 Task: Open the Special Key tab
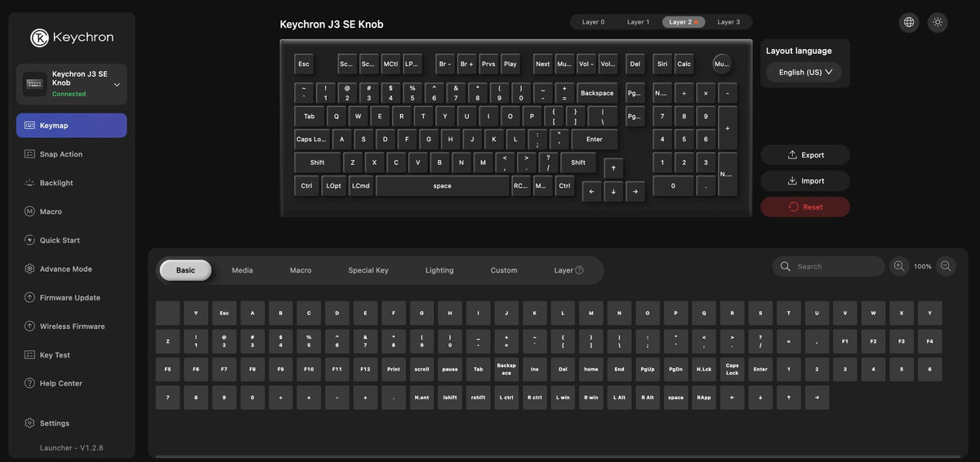tap(368, 270)
